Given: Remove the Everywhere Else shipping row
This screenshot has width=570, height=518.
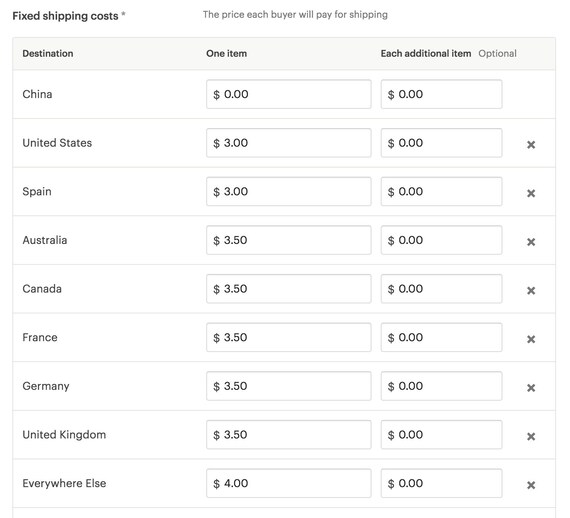Looking at the screenshot, I should point(531,485).
